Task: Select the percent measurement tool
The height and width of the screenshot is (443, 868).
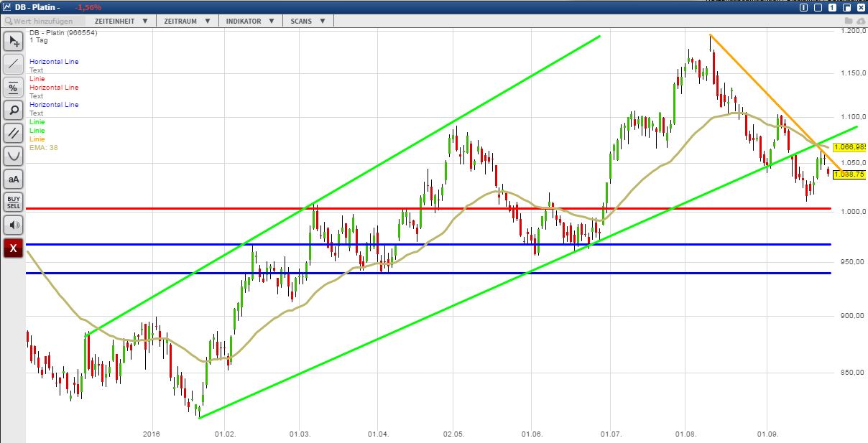Action: [x=13, y=88]
